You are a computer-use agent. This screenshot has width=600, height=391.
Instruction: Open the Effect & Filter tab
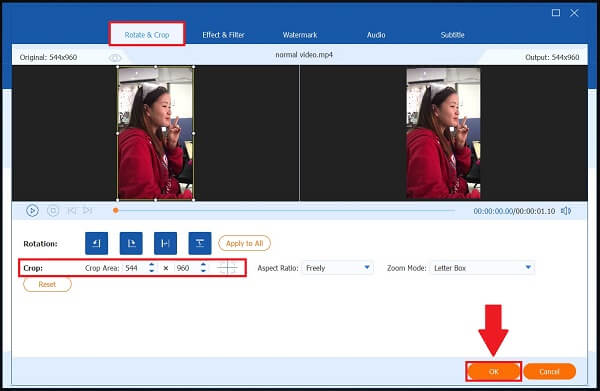[223, 35]
